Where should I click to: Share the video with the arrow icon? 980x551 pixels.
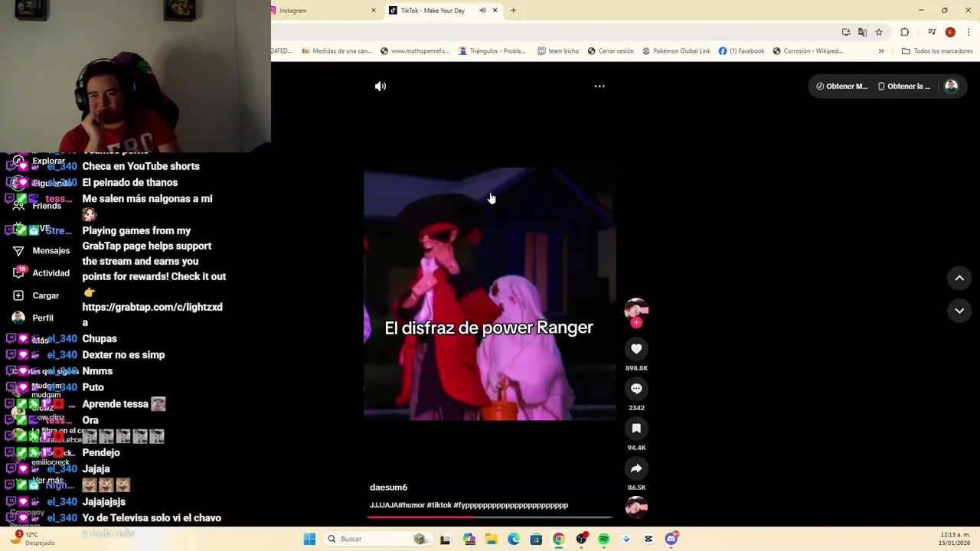(636, 468)
